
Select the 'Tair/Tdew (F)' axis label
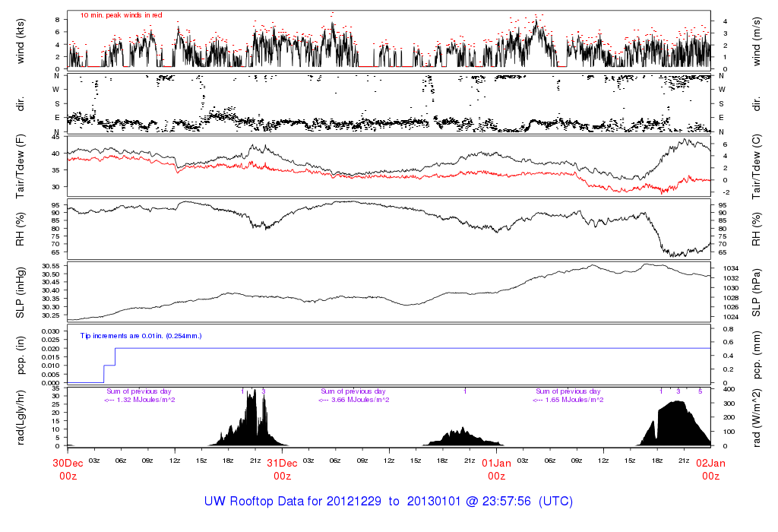(x=20, y=166)
